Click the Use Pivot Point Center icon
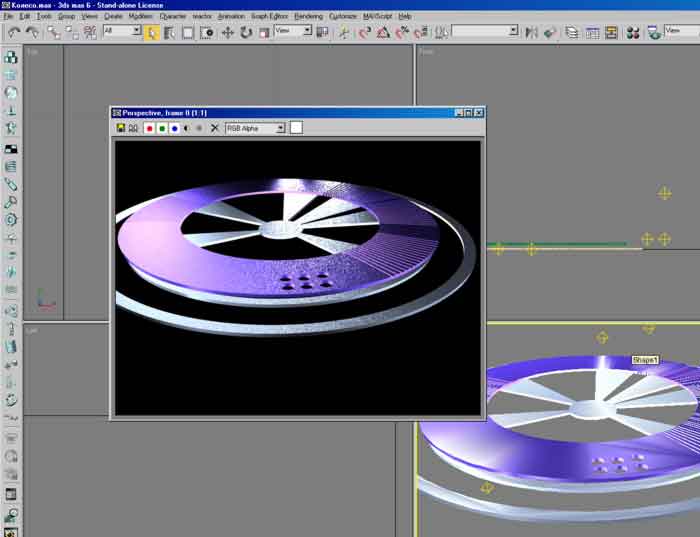Screen dimensions: 700x537 [x=322, y=32]
